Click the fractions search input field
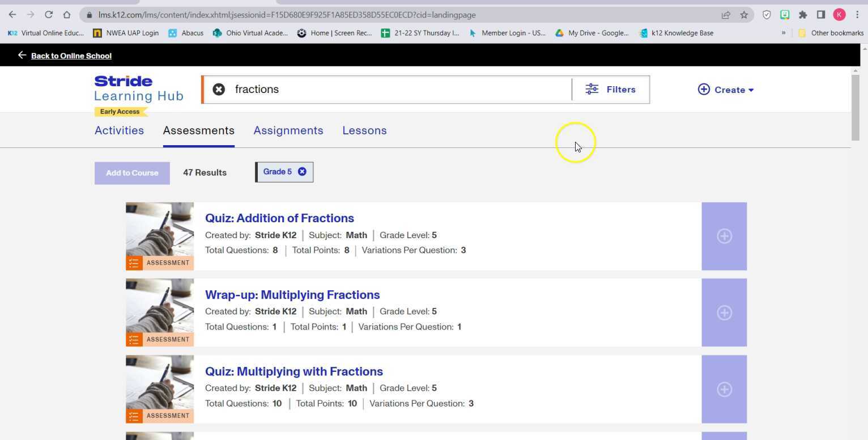Viewport: 868px width, 440px height. coord(397,90)
